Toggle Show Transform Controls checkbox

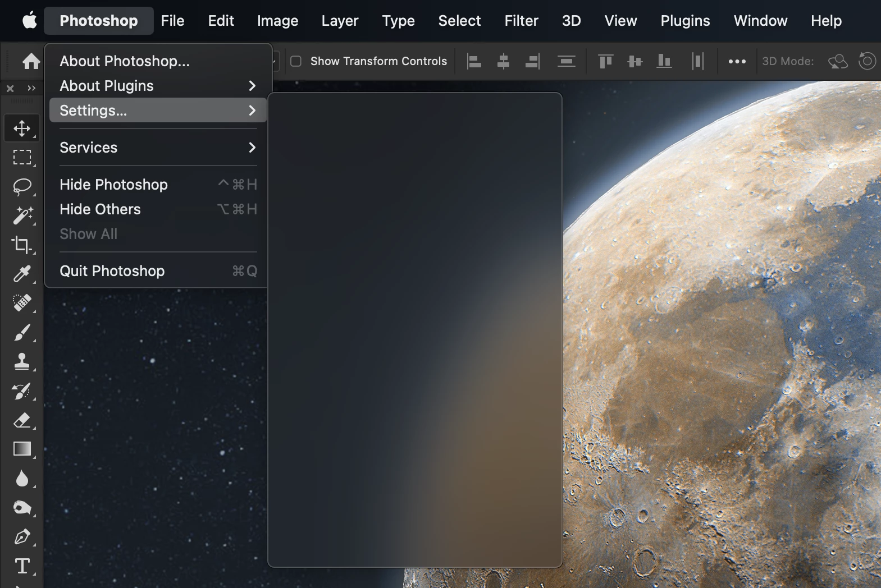pyautogui.click(x=296, y=61)
